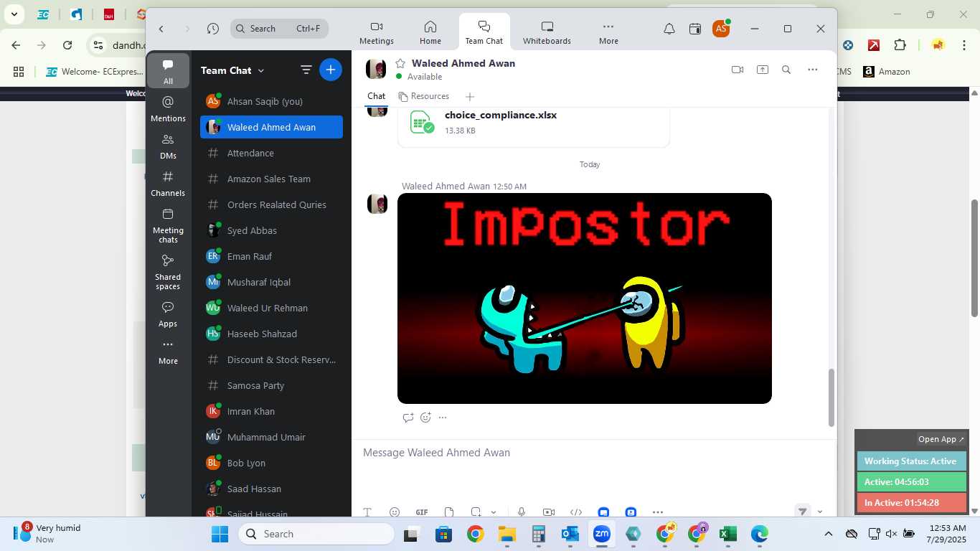Open the Samosa Party channel
This screenshot has height=551, width=980.
271,385
